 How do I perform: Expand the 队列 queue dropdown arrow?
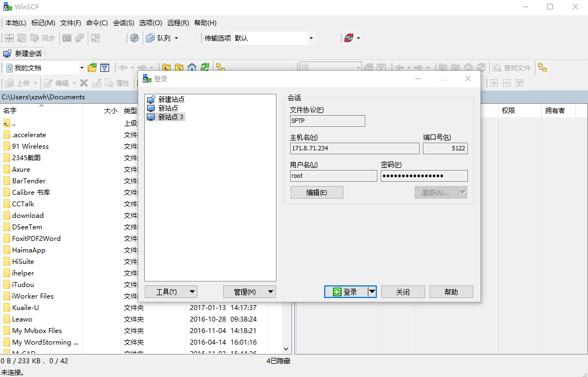[176, 38]
